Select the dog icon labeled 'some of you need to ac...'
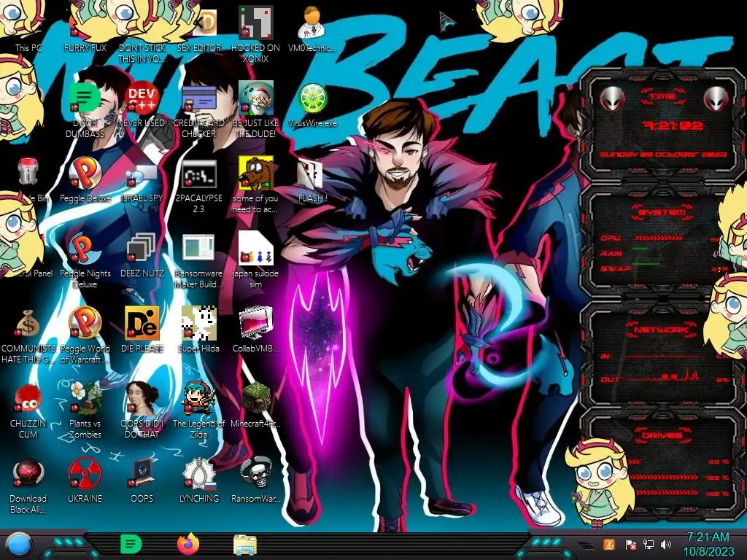Image resolution: width=747 pixels, height=560 pixels. (x=255, y=172)
